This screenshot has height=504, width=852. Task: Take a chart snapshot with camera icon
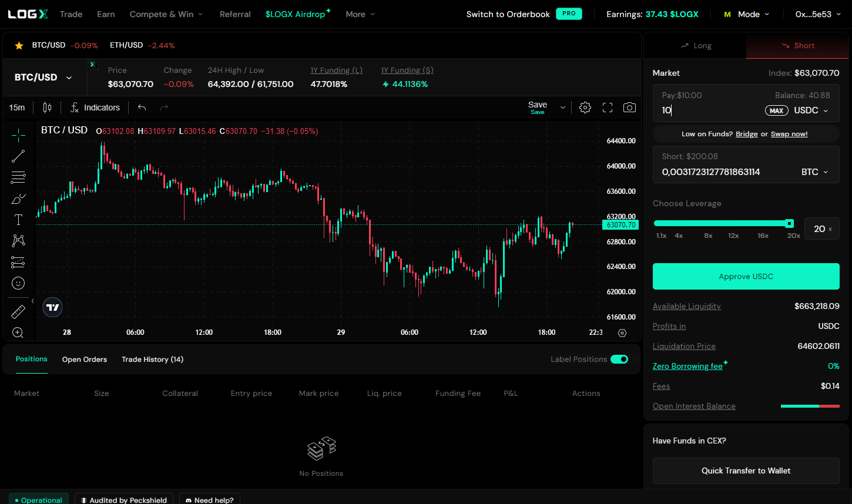[629, 107]
